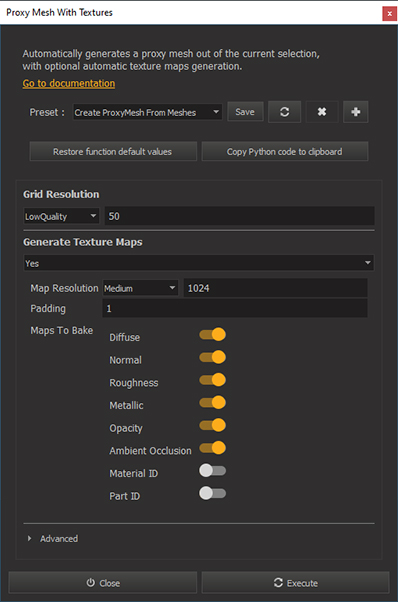
Task: Open Go to documentation link
Action: 69,83
